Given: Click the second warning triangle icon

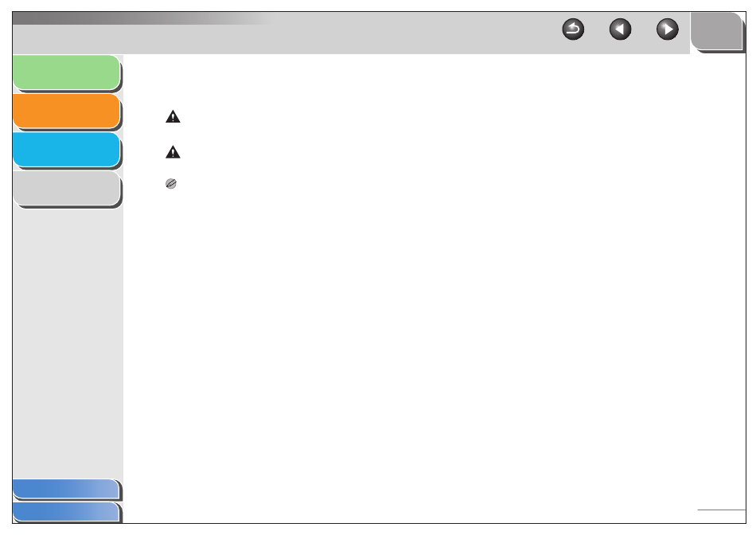Looking at the screenshot, I should tap(173, 152).
